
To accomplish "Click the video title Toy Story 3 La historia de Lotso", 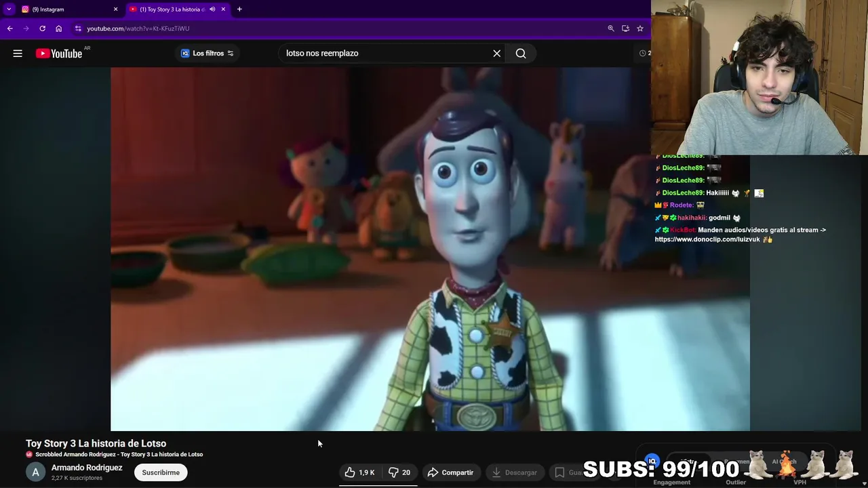I will click(96, 443).
